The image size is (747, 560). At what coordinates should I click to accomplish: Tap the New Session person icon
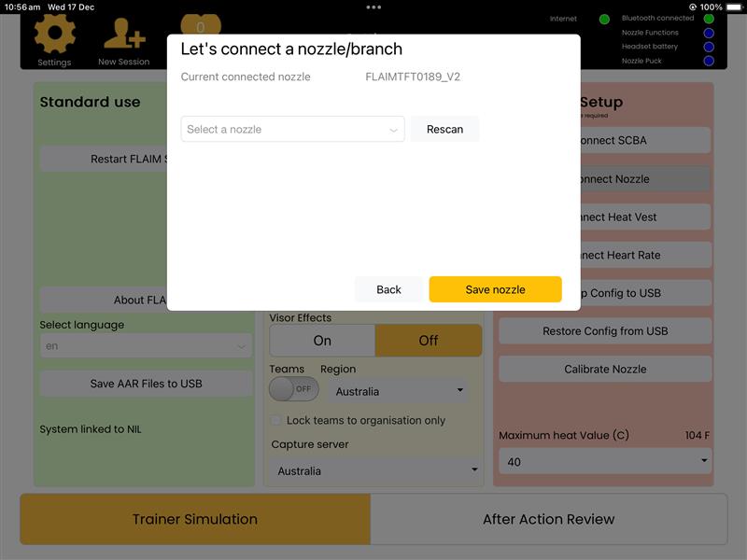click(123, 37)
